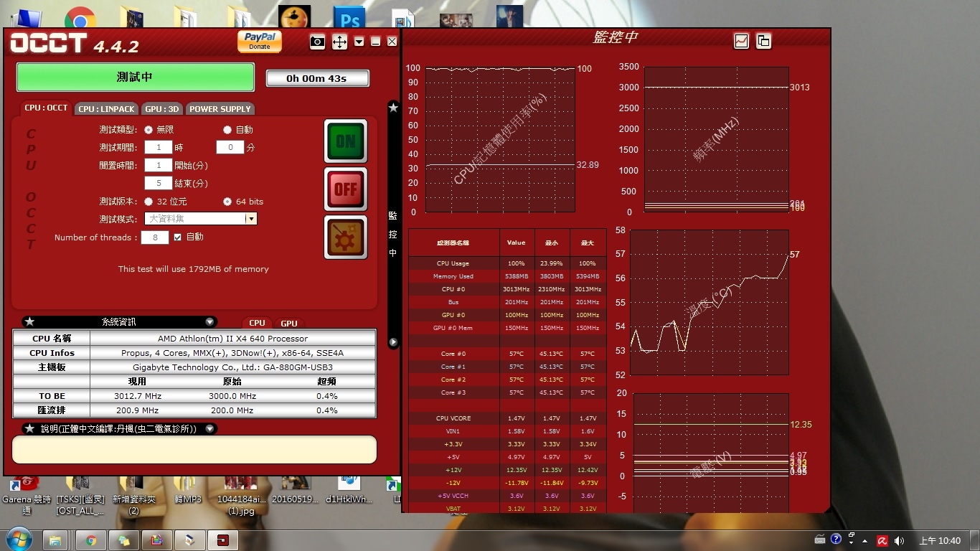
Task: Open the down-arrow menu in OCCT title bar
Action: (x=359, y=42)
